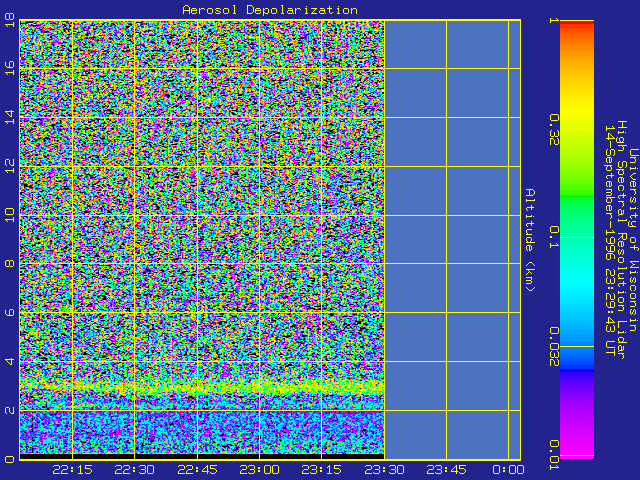The height and width of the screenshot is (480, 640).
Task: Click the altitude axis label 14
Action: (x=10, y=117)
